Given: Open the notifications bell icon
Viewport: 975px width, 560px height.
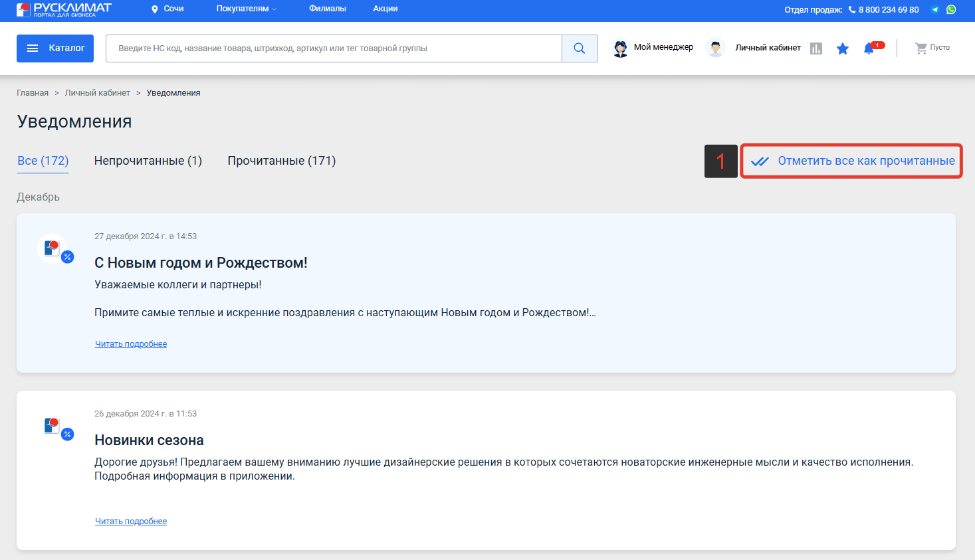Looking at the screenshot, I should click(x=869, y=48).
